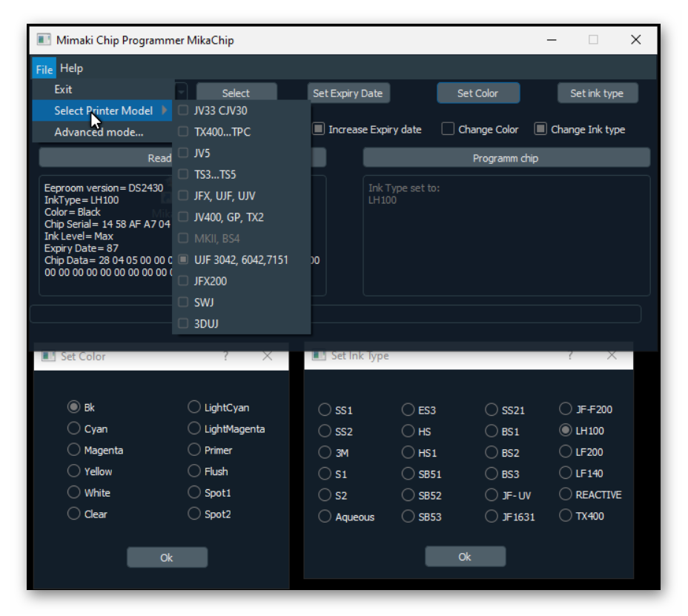Confirm Set Color dialog with Ok
Image resolution: width=688 pixels, height=616 pixels.
[167, 557]
